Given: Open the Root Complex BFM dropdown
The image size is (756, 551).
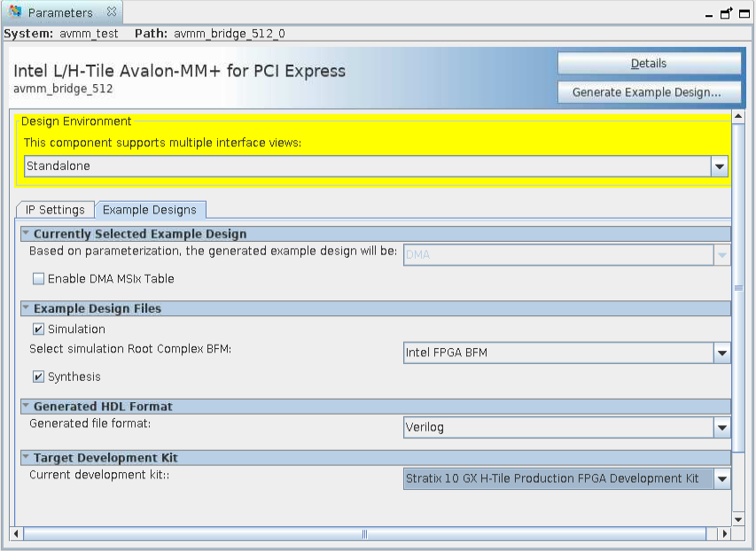Looking at the screenshot, I should [x=721, y=353].
